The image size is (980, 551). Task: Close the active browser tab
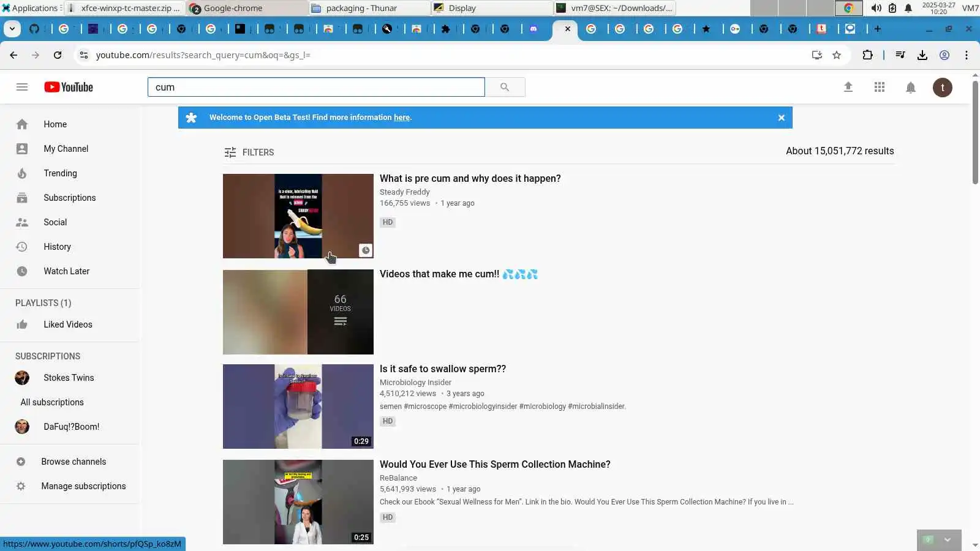(x=568, y=29)
